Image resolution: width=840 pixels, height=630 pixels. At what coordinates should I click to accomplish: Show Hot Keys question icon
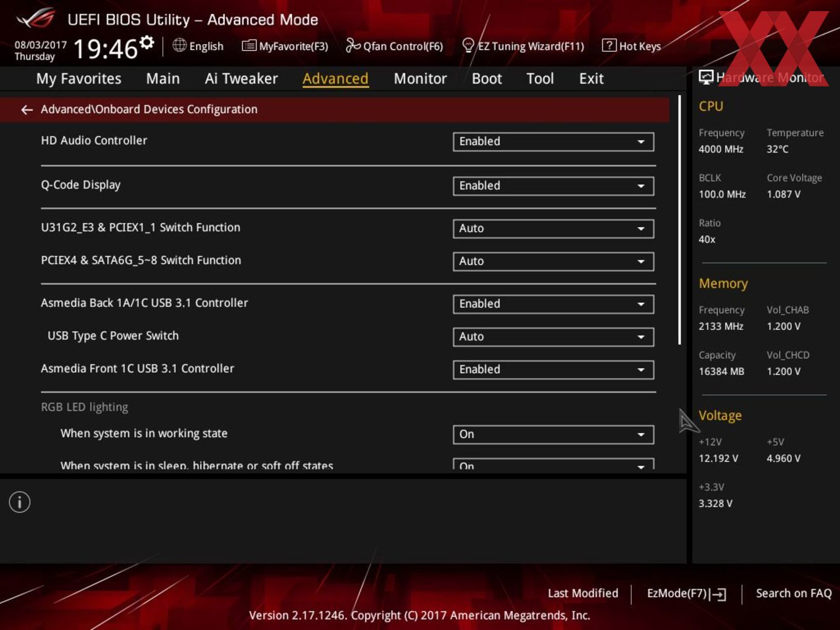609,45
